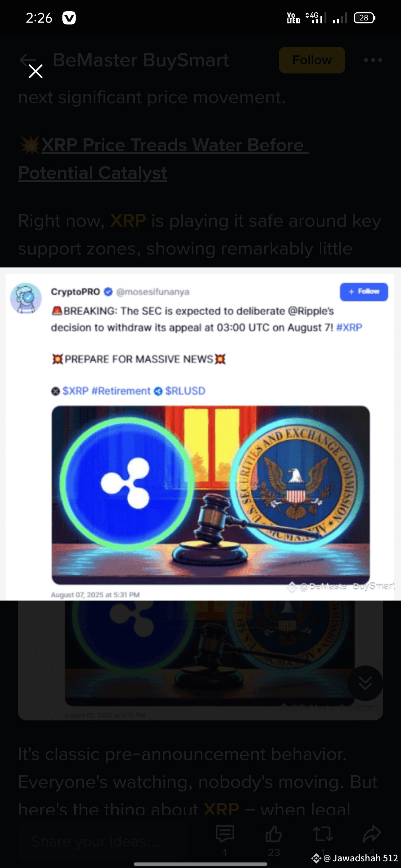Like the post with thumbs-up icon
401x868 pixels.
click(274, 834)
